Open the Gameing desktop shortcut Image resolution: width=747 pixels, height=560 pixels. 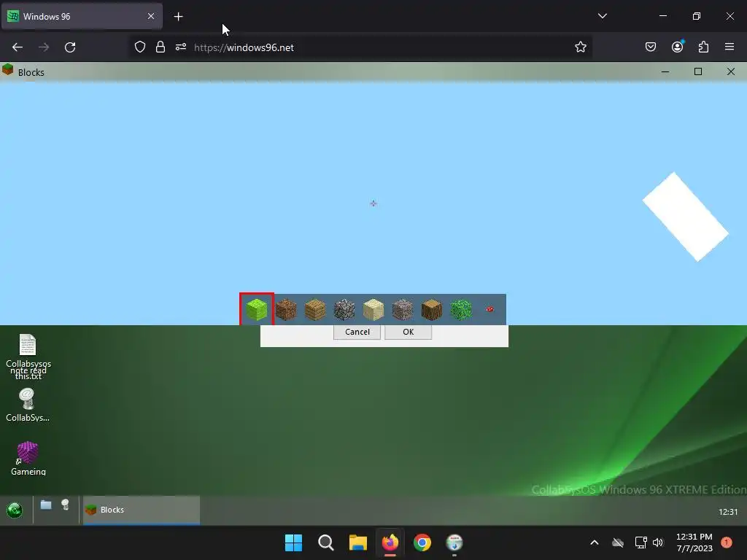[x=28, y=458]
